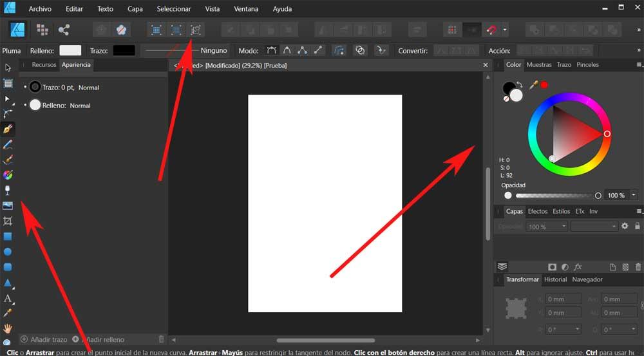Select the Place Image tool
Screen dimensions: 644x356
[8, 205]
